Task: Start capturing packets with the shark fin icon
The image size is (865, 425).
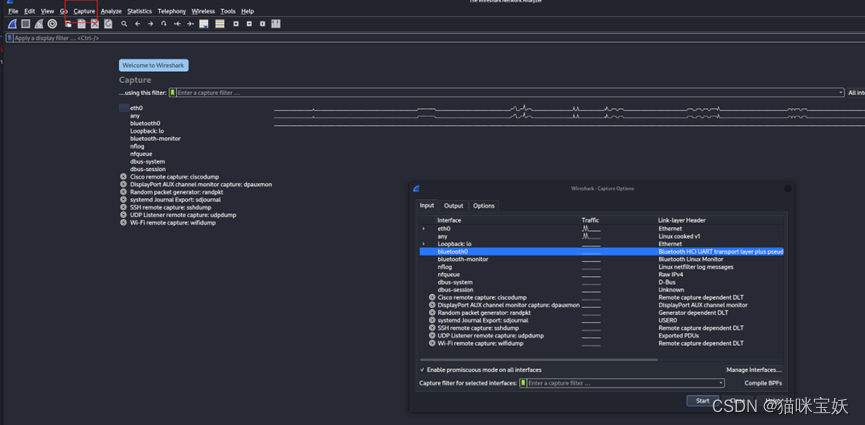Action: click(x=12, y=24)
